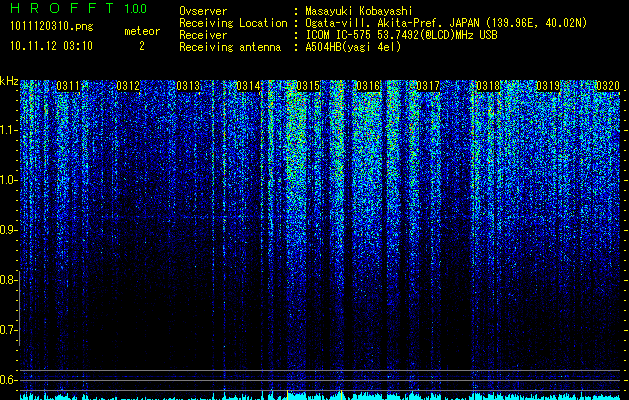Click the 0314 time marker
Image resolution: width=629 pixels, height=400 pixels.
click(x=248, y=86)
